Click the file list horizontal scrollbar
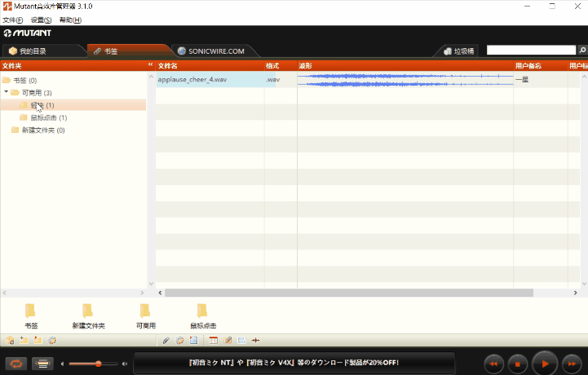 coord(349,293)
